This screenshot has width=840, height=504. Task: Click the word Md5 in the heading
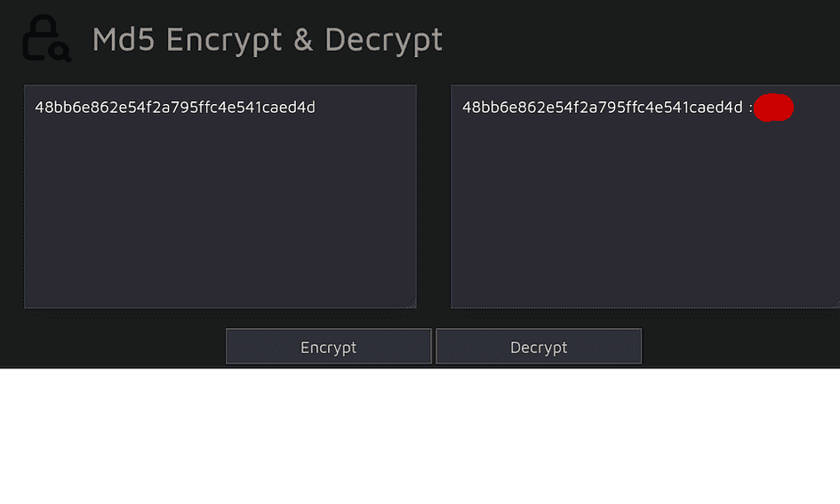point(124,39)
